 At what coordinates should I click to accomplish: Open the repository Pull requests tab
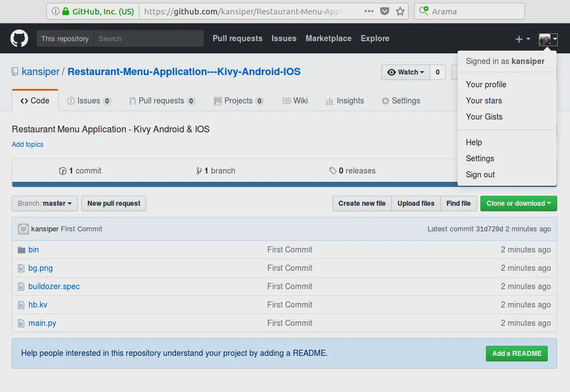(x=162, y=101)
